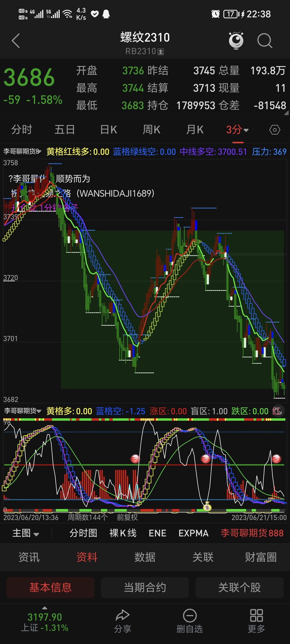290x644 pixels.
Task: Tap the heart health notification icon
Action: [95, 14]
